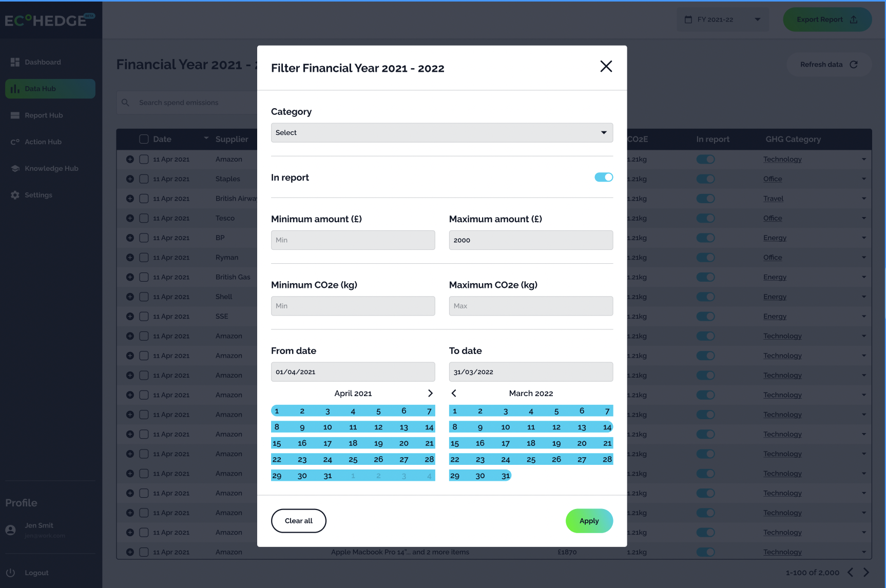This screenshot has height=588, width=886.
Task: Click the Export Report button
Action: point(827,19)
